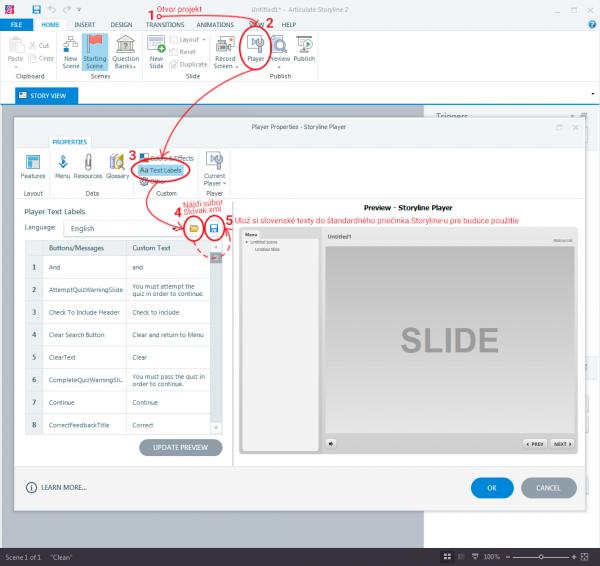The width and height of the screenshot is (600, 566).
Task: Click the UPDATE PREVIEW button
Action: coord(181,447)
